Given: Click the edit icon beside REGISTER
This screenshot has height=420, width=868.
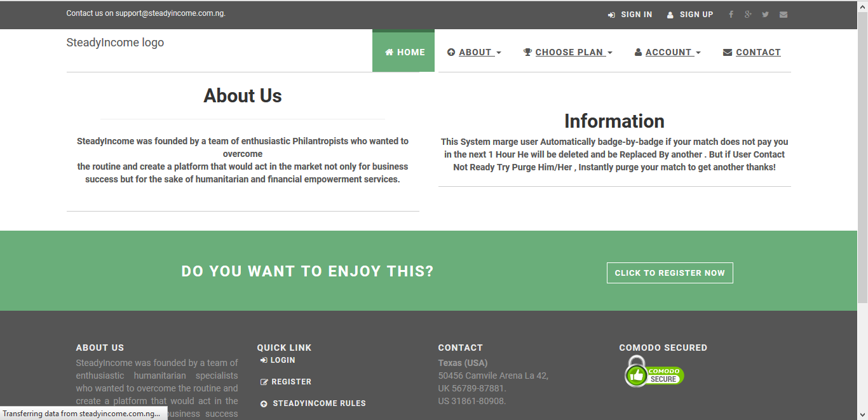Looking at the screenshot, I should tap(264, 382).
